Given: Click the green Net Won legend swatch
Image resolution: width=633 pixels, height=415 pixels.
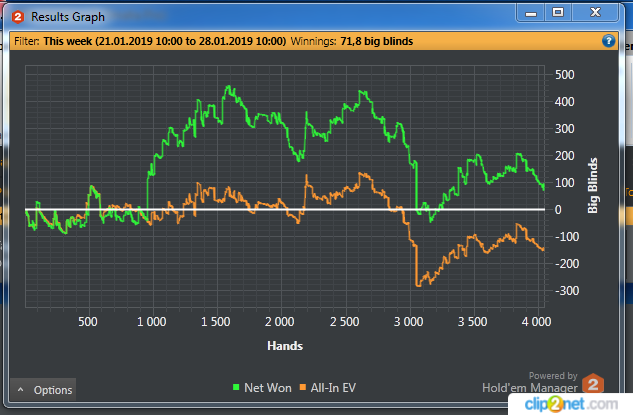Looking at the screenshot, I should pyautogui.click(x=236, y=388).
